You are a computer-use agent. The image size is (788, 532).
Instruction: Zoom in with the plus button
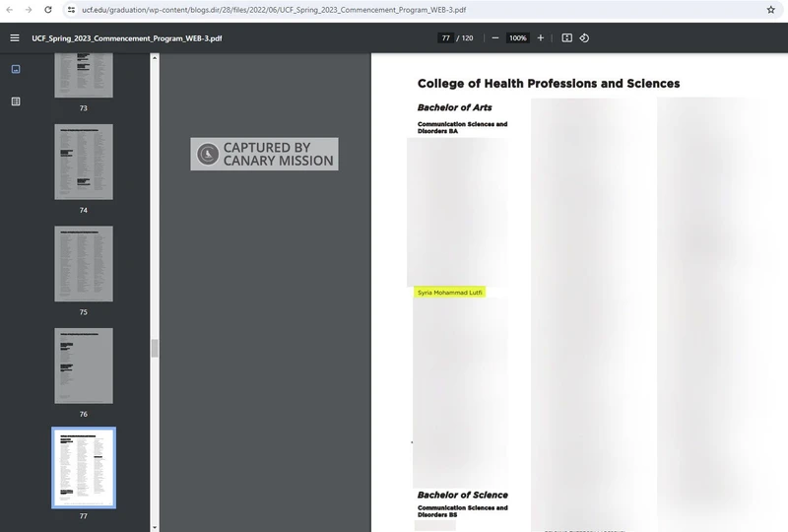[540, 38]
